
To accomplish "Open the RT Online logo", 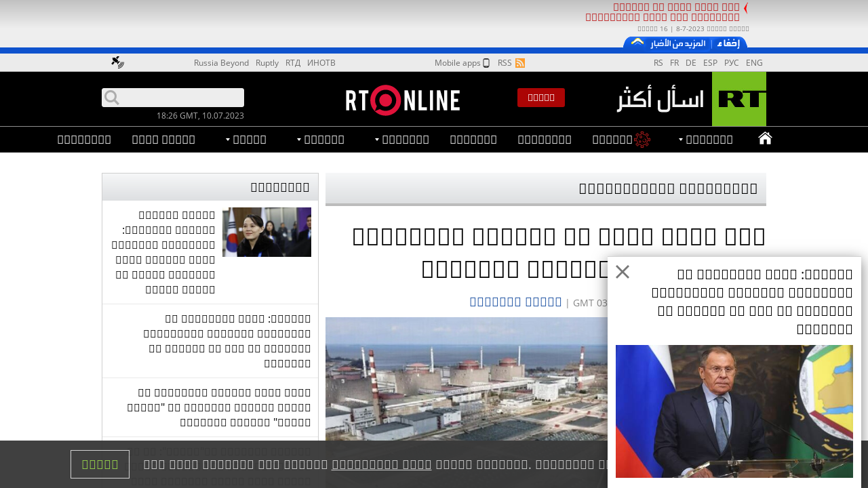I will [403, 100].
